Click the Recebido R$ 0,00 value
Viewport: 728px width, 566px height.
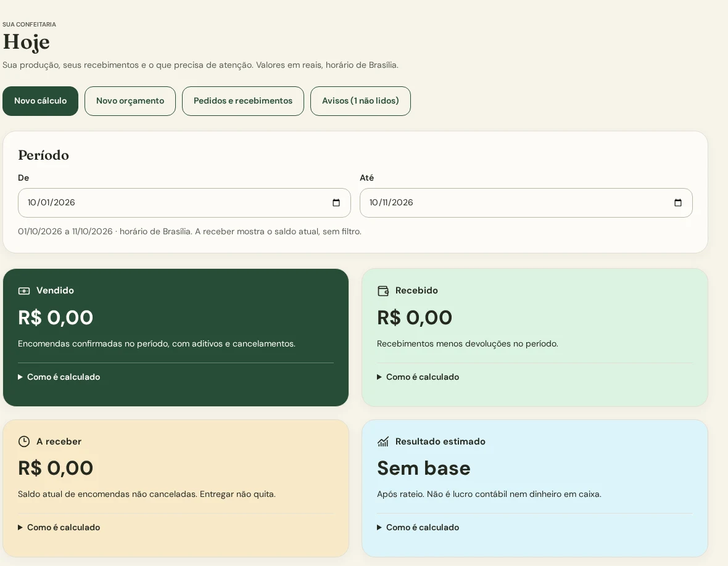pos(415,318)
